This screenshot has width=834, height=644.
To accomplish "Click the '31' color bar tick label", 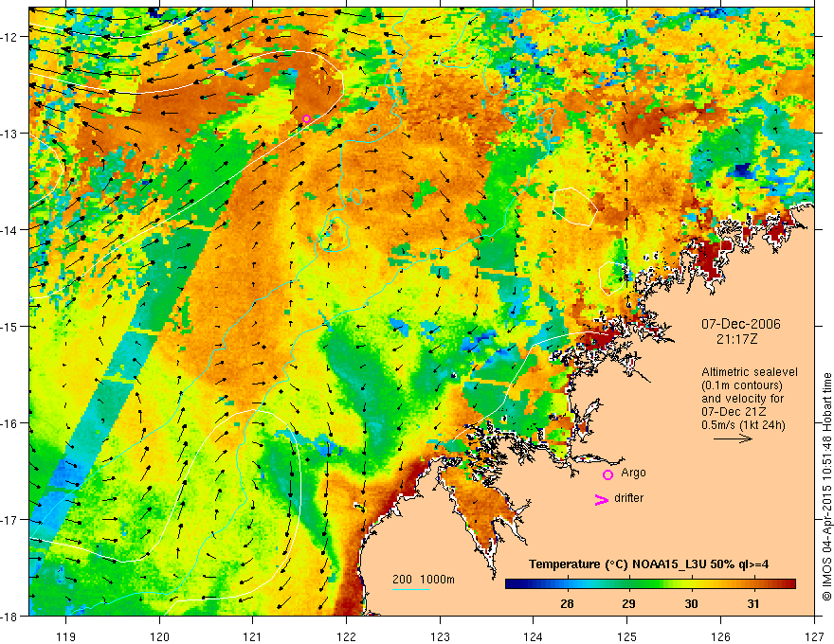I will point(752,604).
